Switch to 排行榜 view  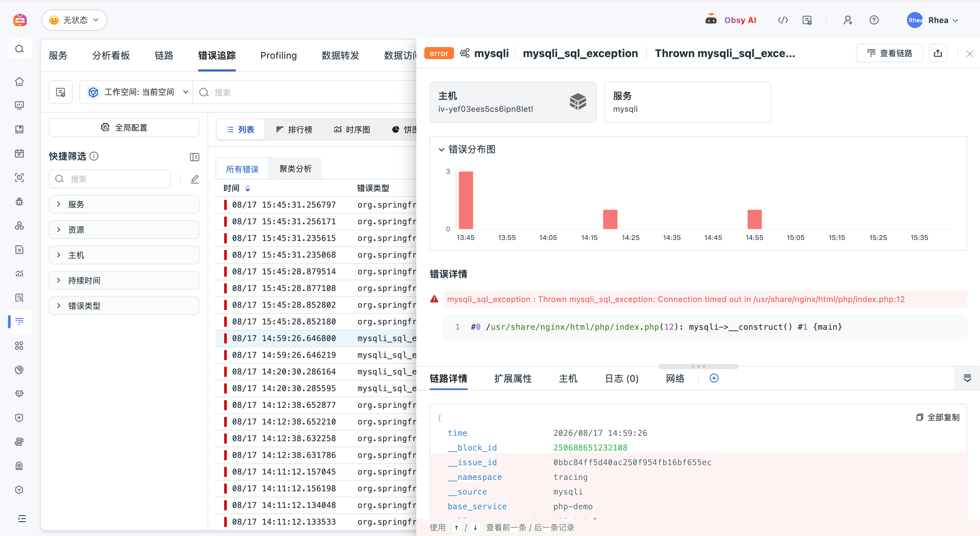click(x=294, y=130)
